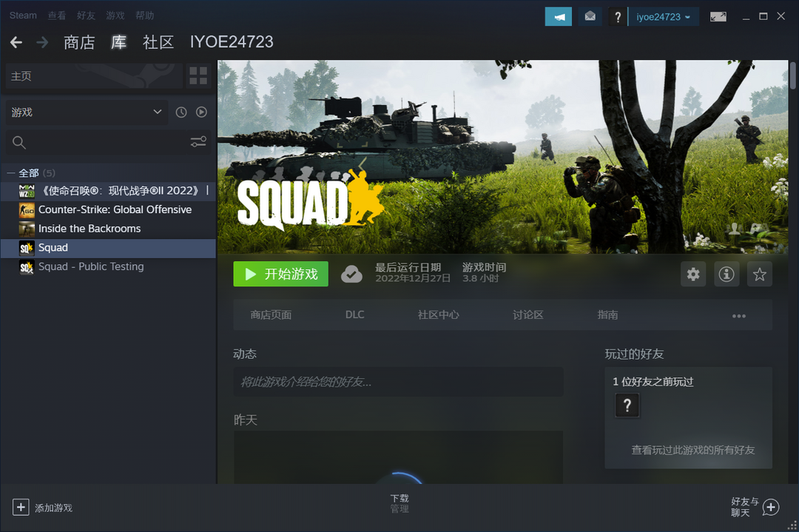Collapse the 全部 games category
Screen dimensions: 799x532
[x=11, y=173]
